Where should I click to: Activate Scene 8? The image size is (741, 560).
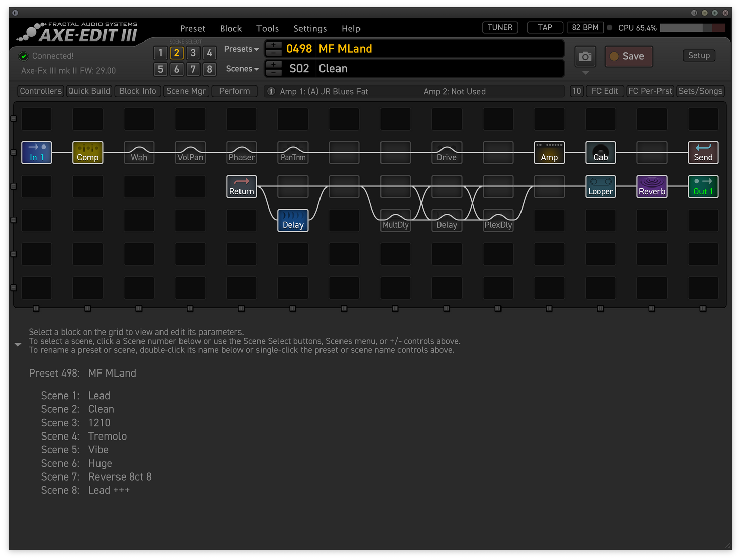pyautogui.click(x=209, y=69)
